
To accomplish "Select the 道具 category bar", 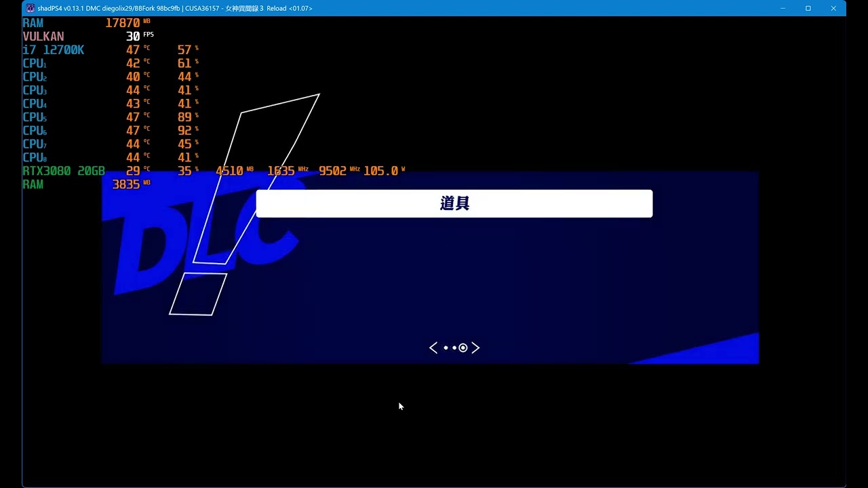I will click(x=454, y=203).
